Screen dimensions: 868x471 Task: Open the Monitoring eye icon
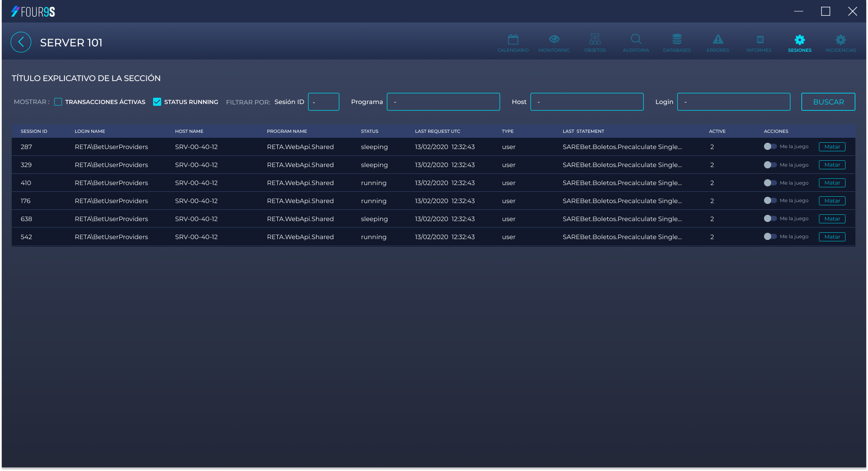(x=554, y=40)
